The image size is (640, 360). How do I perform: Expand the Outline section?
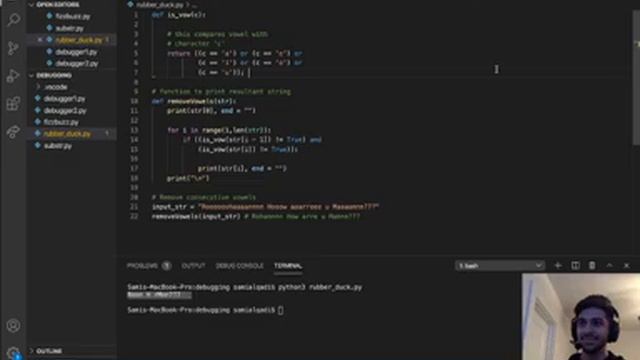(49, 351)
